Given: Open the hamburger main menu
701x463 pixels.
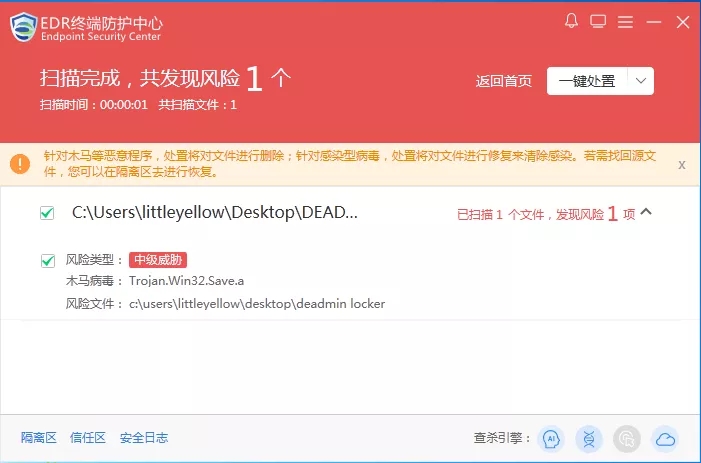Looking at the screenshot, I should (x=625, y=21).
